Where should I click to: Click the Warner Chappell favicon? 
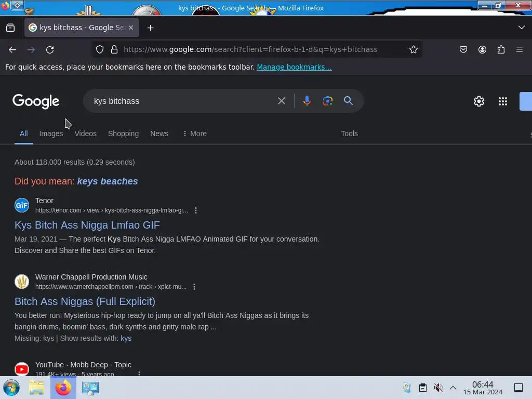point(22,281)
